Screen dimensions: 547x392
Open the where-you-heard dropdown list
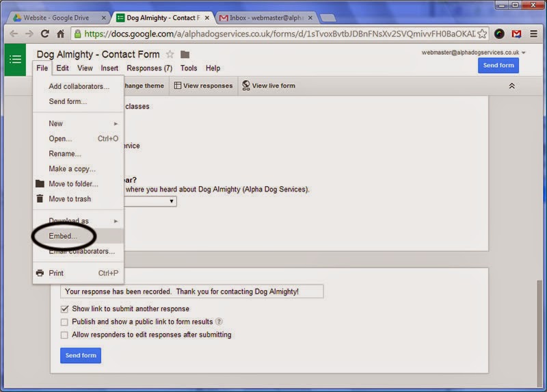click(150, 201)
